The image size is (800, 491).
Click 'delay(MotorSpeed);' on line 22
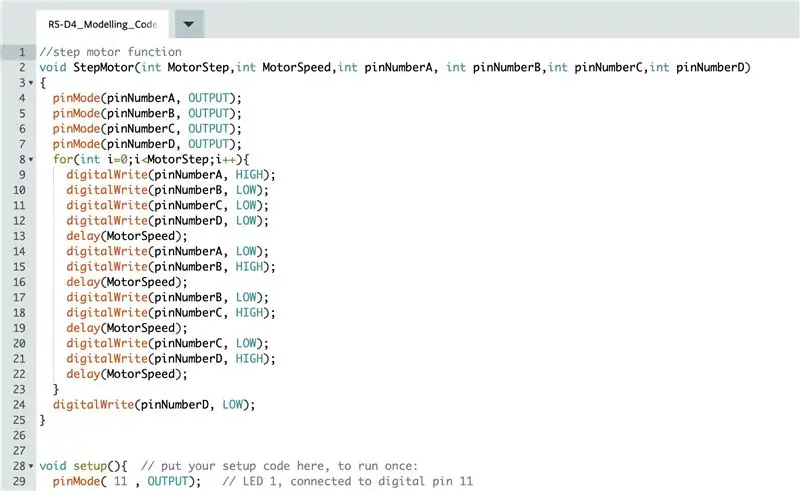(127, 374)
